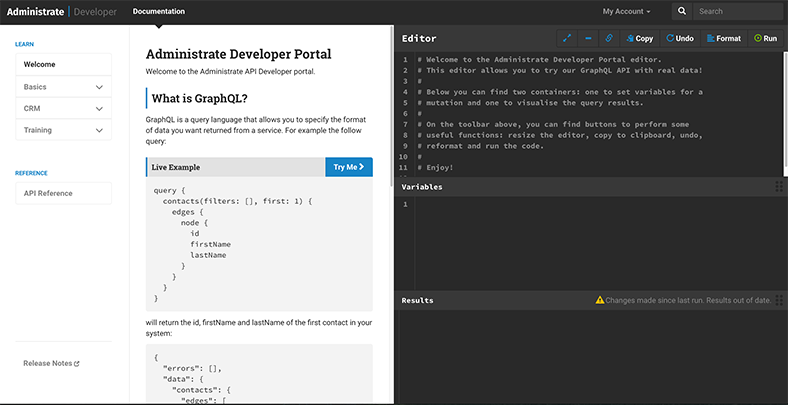Viewport: 788px width, 405px height.
Task: Click the Try Me button
Action: point(349,167)
